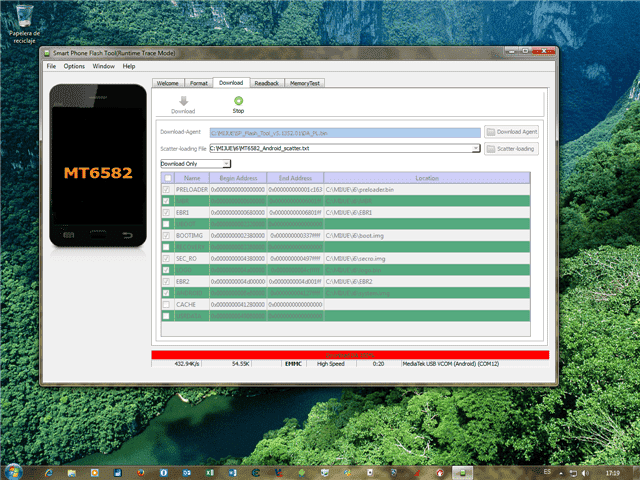Click the green Android icon in taskbar

(x=302, y=473)
